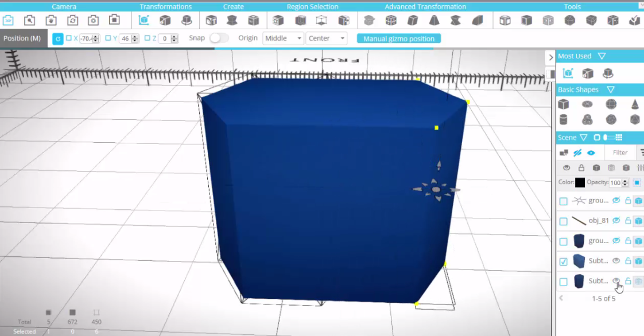Choose the Twist tool under Advanced Transformation
Viewport: 644px width, 336px height.
coord(456,20)
